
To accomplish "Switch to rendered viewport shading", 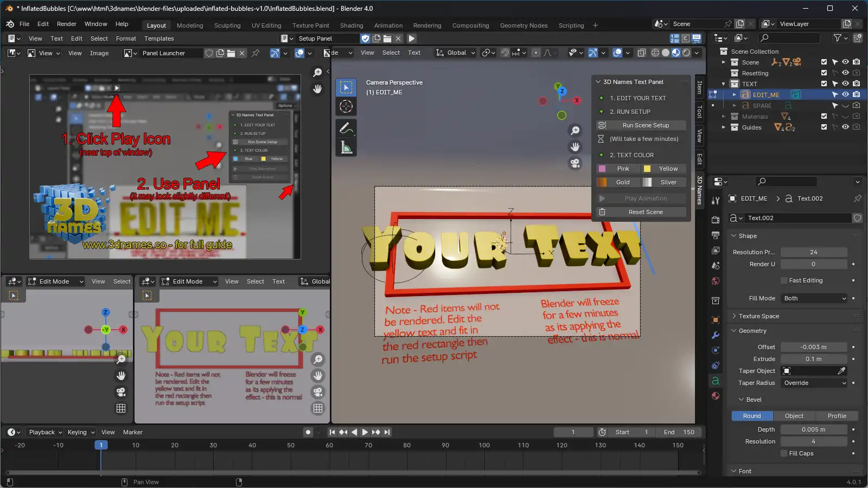I will click(x=686, y=53).
